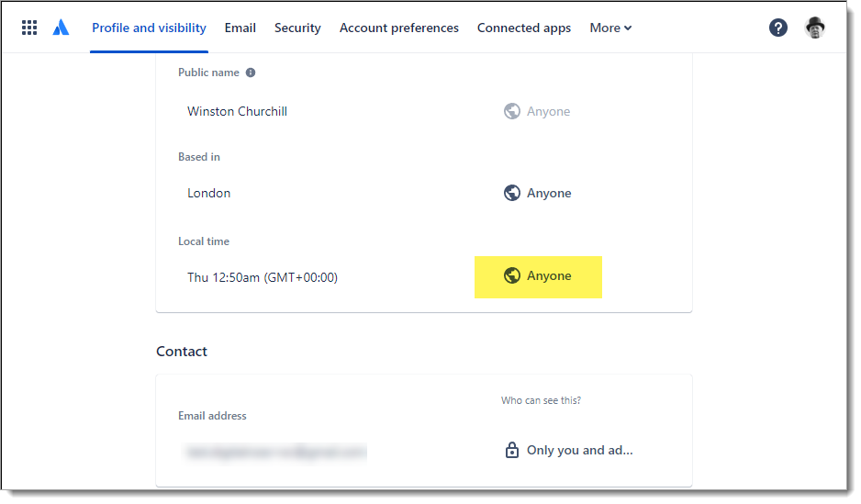The height and width of the screenshot is (504, 861).
Task: Click the profile avatar picture
Action: [x=815, y=28]
